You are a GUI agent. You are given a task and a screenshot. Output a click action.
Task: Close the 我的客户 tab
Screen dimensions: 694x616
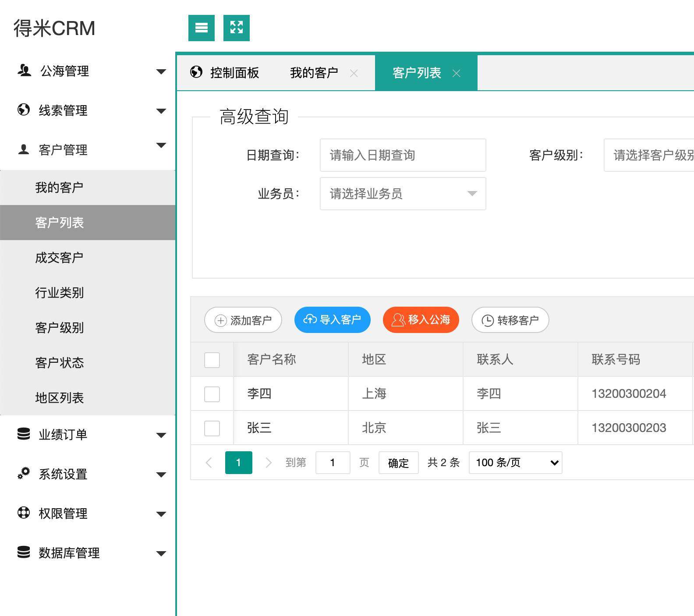pyautogui.click(x=354, y=73)
